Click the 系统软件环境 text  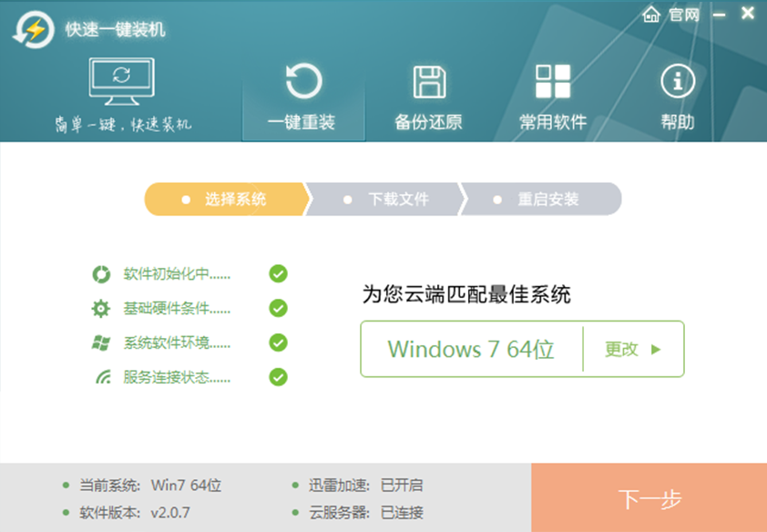pyautogui.click(x=177, y=343)
